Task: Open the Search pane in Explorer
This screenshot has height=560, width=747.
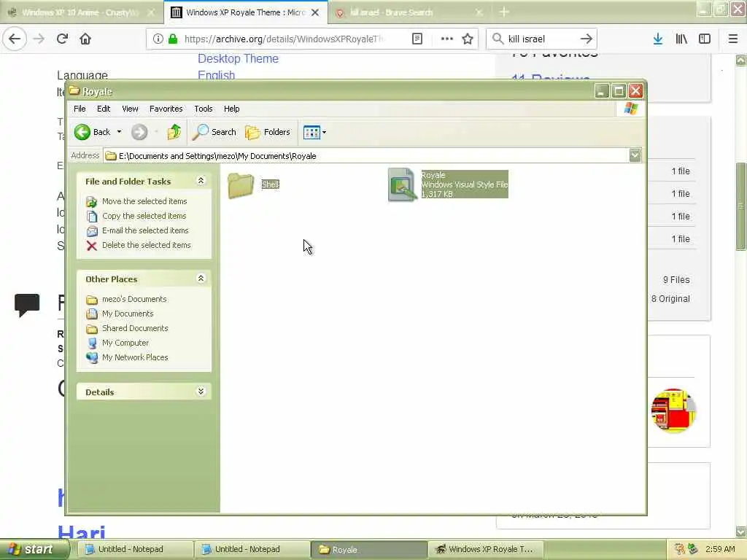Action: 214,132
